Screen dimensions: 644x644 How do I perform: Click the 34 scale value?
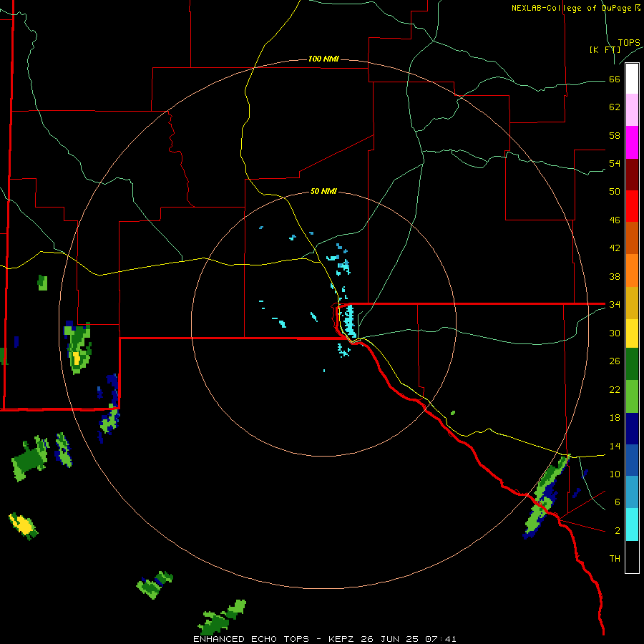[615, 304]
